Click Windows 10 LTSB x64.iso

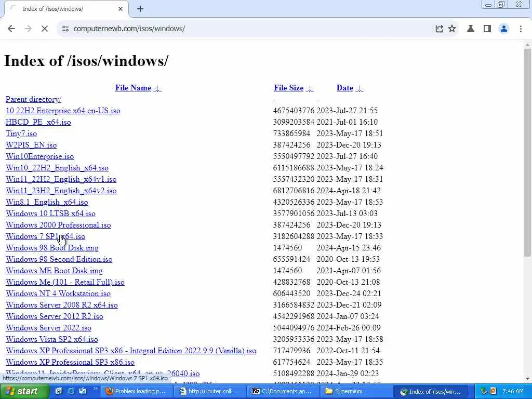pos(50,214)
